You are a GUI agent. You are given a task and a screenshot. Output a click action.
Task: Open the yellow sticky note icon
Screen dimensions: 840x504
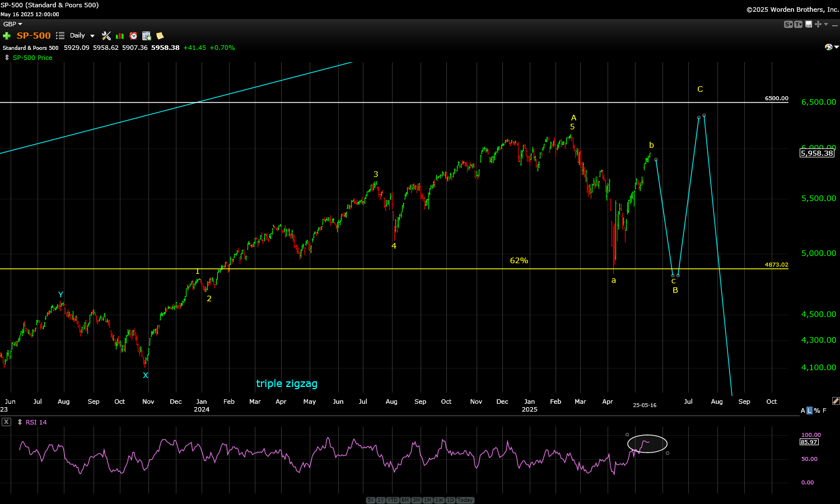point(160,36)
